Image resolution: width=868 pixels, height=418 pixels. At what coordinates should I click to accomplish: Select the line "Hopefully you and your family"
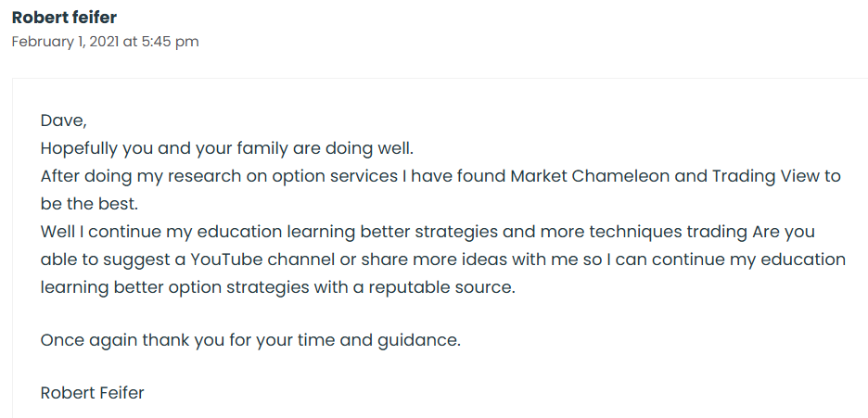tap(164, 148)
